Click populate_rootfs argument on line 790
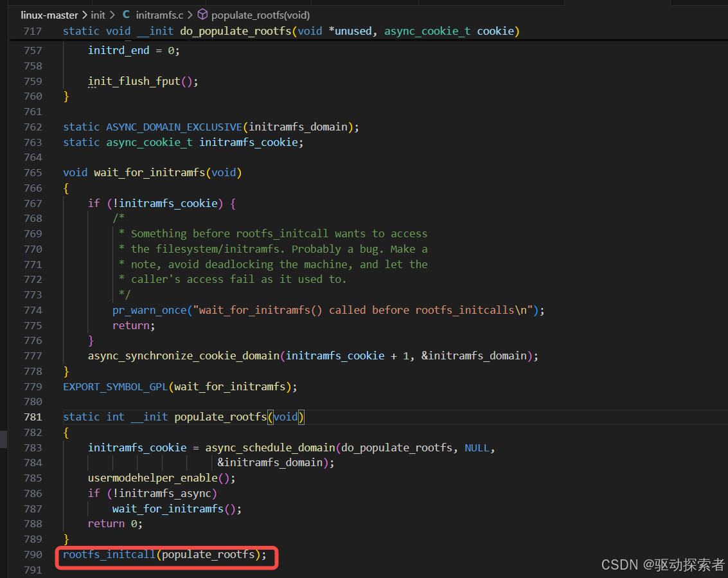The image size is (728, 578). (208, 554)
